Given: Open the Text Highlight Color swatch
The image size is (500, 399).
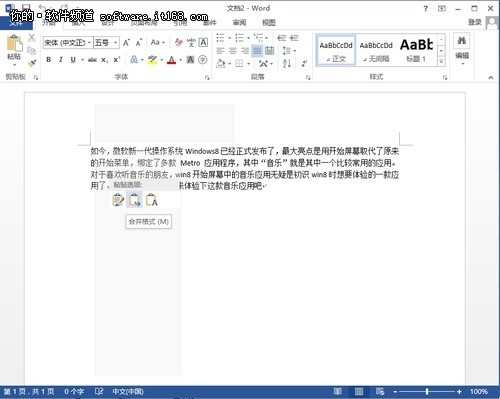Looking at the screenshot, I should (152, 60).
